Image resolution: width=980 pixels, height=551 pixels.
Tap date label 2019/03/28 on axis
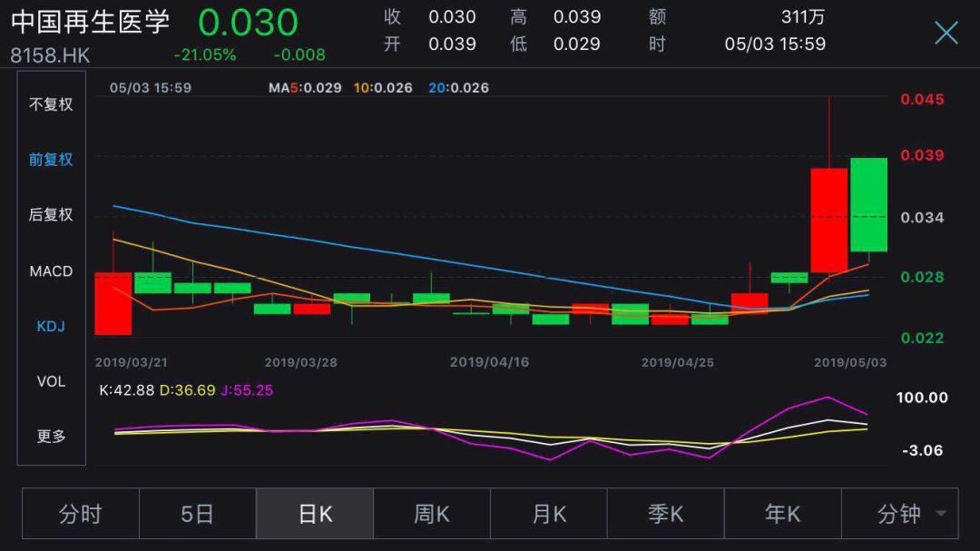(300, 363)
